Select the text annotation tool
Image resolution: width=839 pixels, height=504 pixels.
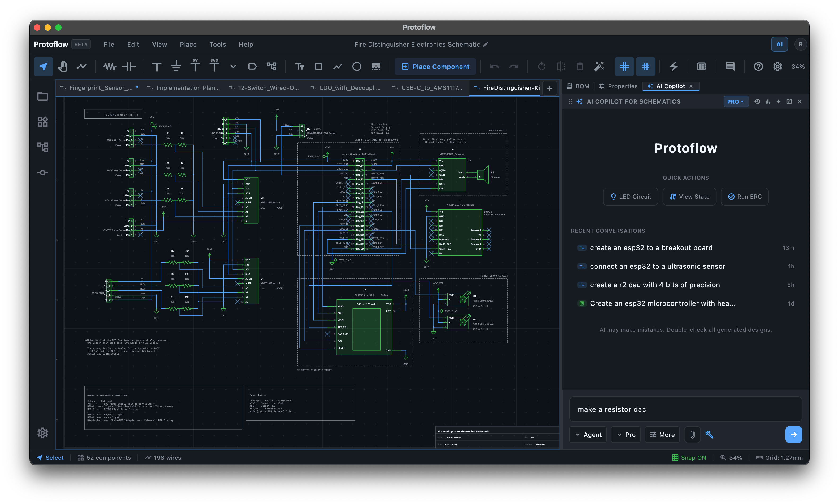[299, 67]
